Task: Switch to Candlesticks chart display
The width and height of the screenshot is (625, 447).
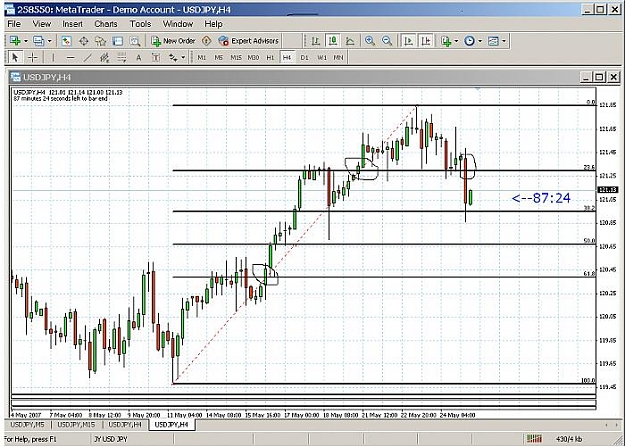Action: (x=333, y=41)
